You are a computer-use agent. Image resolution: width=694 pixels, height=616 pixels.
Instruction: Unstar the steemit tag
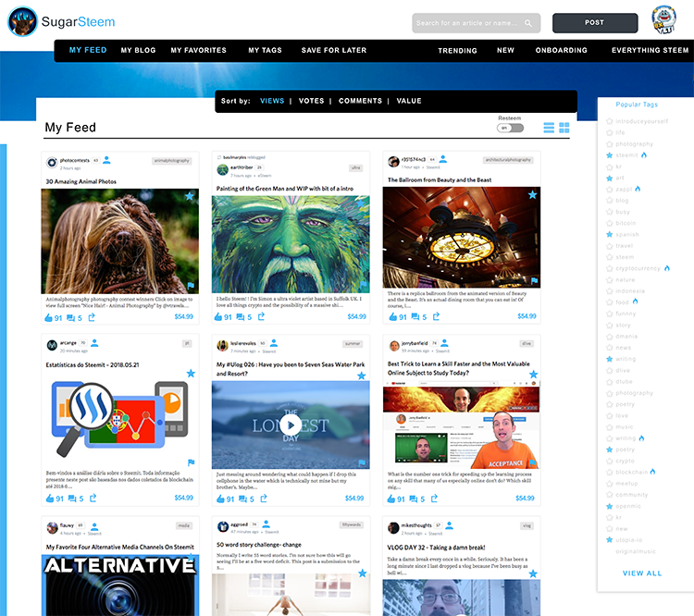coord(610,155)
